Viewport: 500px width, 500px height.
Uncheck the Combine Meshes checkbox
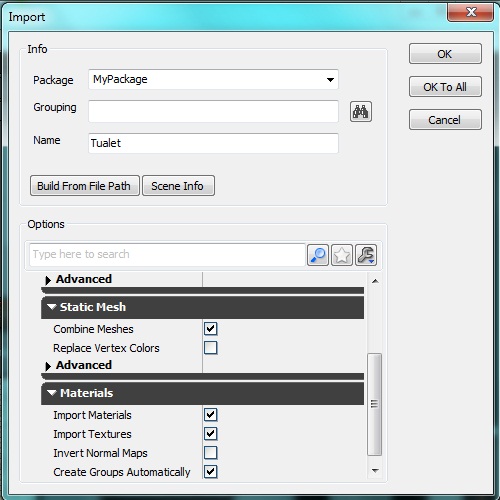tap(211, 329)
